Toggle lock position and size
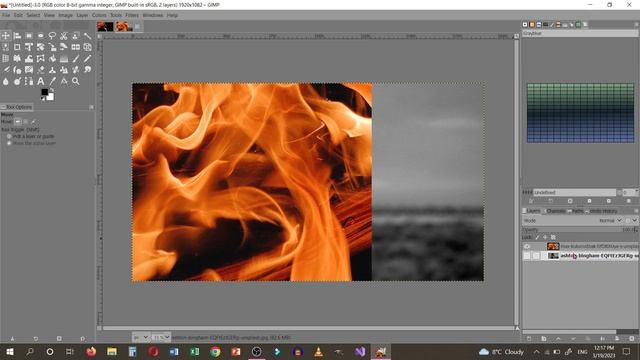 click(x=545, y=237)
